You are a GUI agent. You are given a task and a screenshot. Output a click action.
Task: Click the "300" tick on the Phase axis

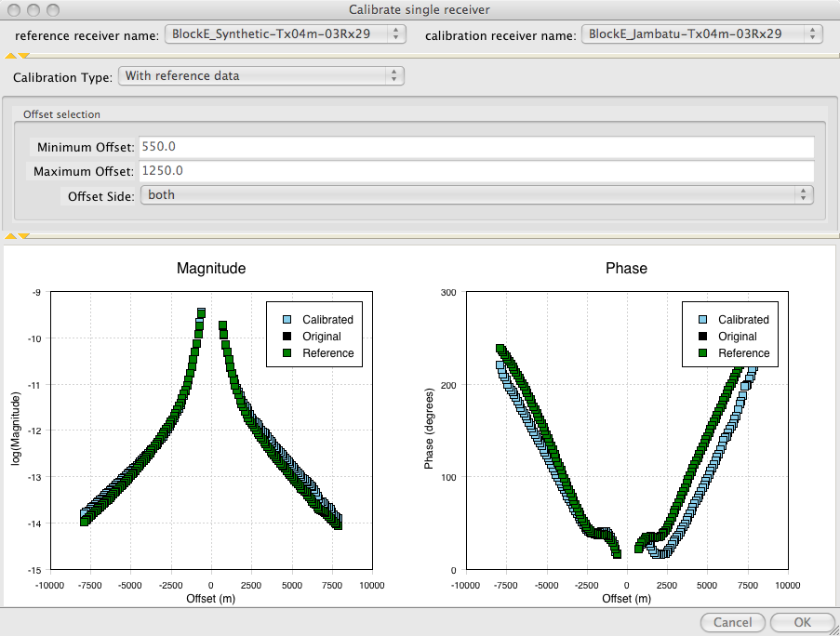(x=448, y=292)
